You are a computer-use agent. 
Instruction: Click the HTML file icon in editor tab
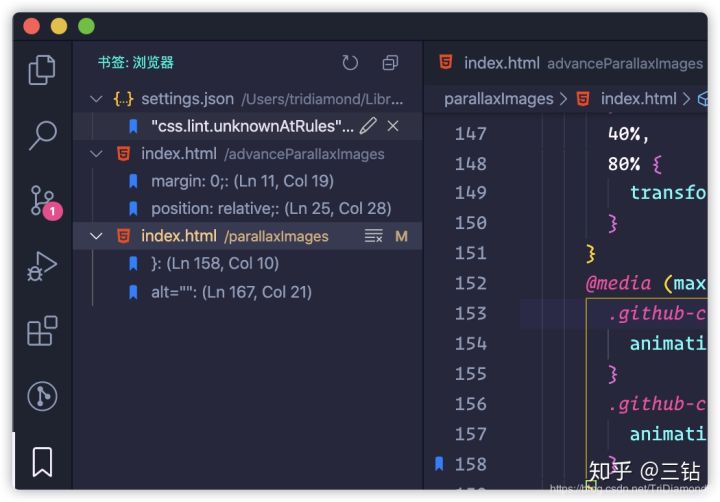445,62
